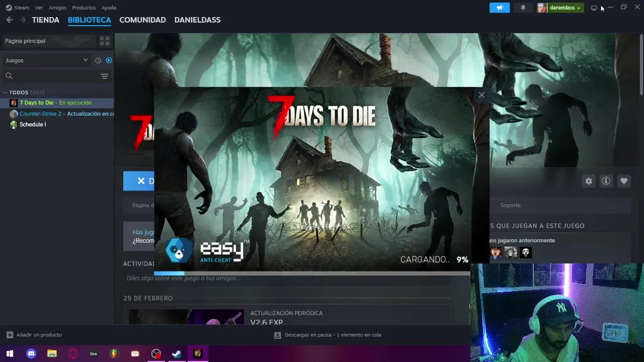Click the plus icon beside Añadir un producto

[10, 335]
